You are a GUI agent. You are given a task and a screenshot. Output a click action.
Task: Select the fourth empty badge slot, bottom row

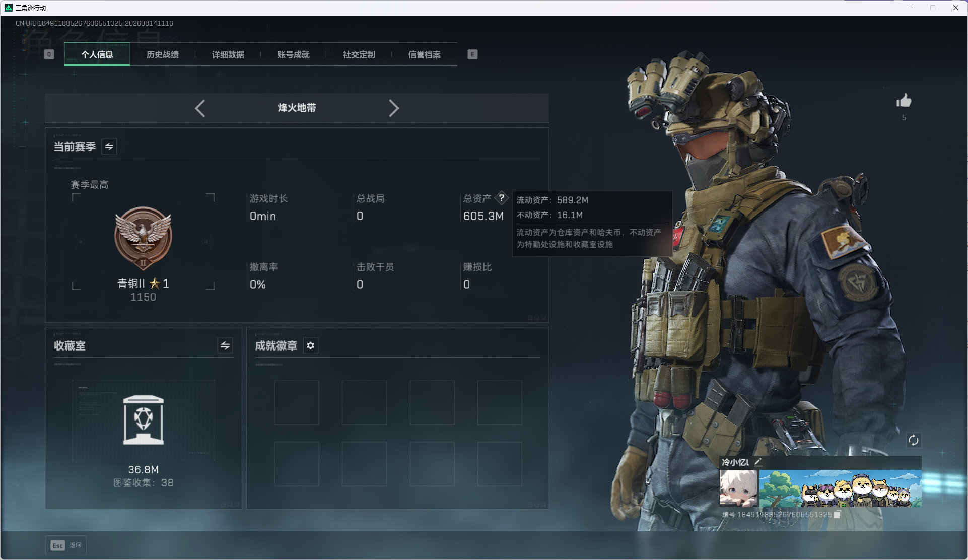coord(500,464)
